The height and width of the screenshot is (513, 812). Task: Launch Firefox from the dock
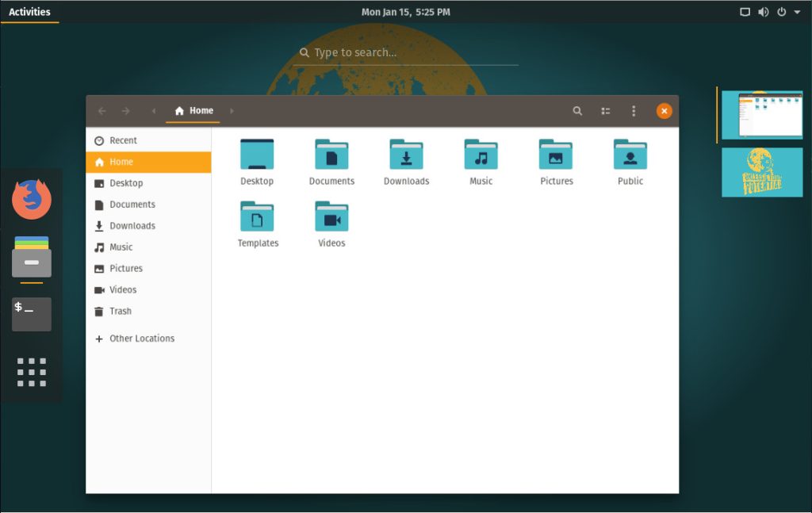point(32,199)
